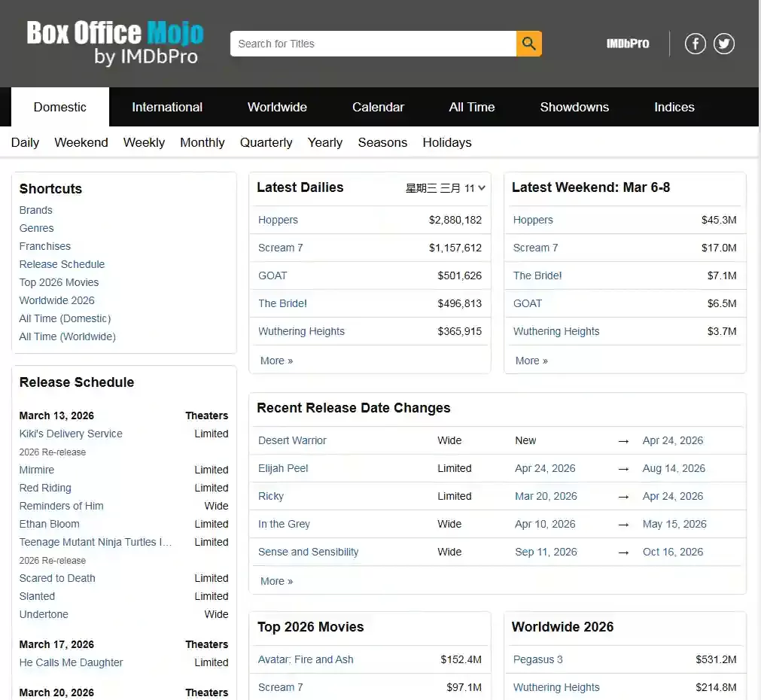Expand More under Latest Weekend
Viewport: 761px width, 700px height.
[x=531, y=361]
